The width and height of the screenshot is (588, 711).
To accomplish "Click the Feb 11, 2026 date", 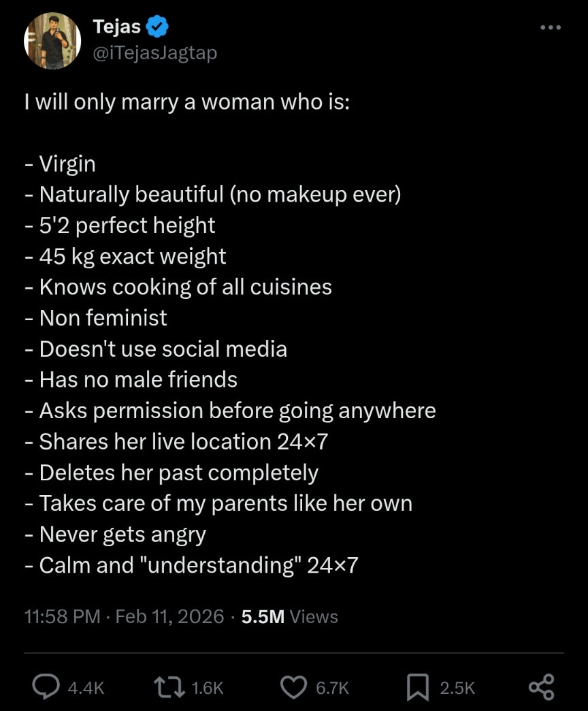I will [169, 616].
